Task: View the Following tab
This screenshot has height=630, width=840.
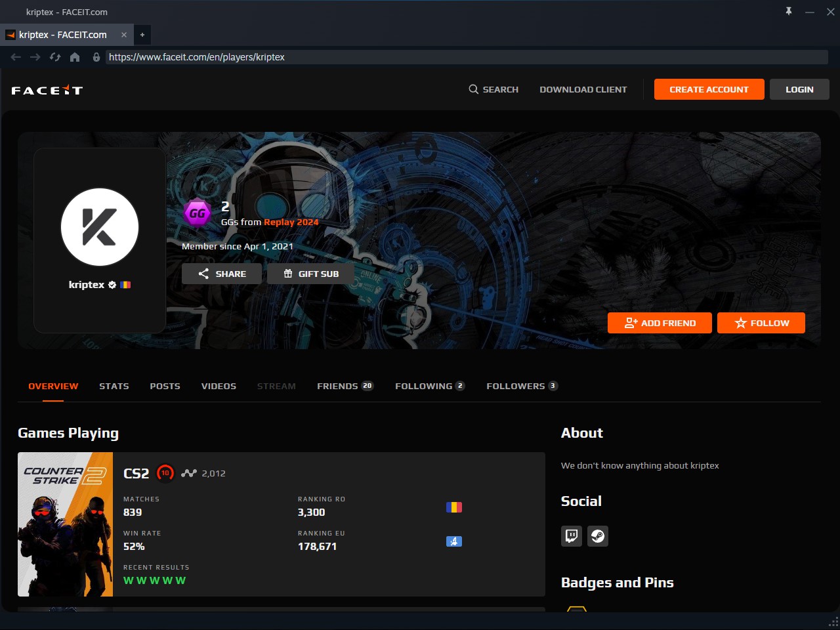Action: pos(430,386)
